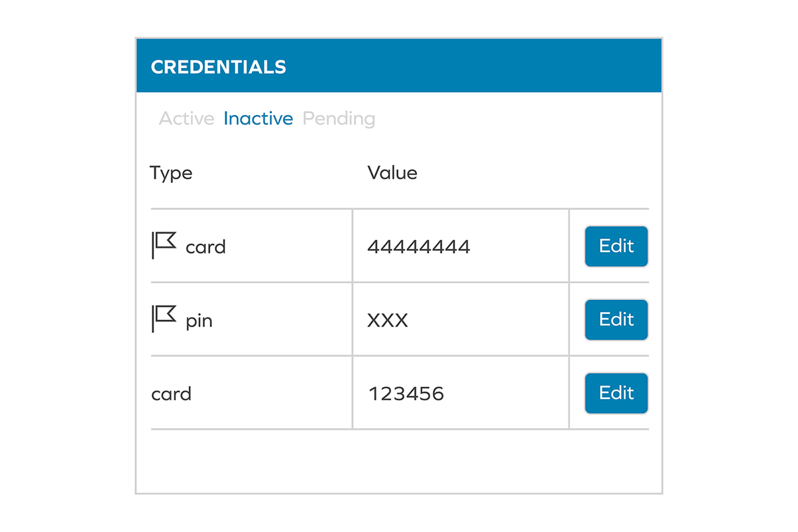
Task: Select the 44444444 value cell
Action: coord(419,247)
